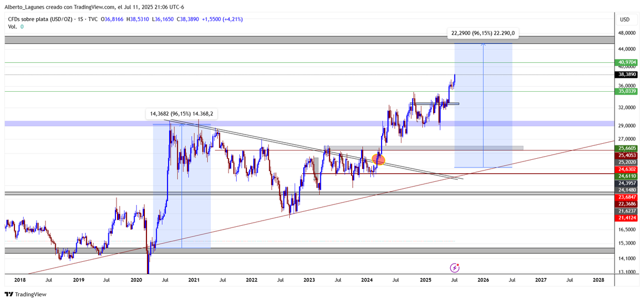644x302 pixels.
Task: Click the 2027 label on the time axis
Action: coord(540,280)
